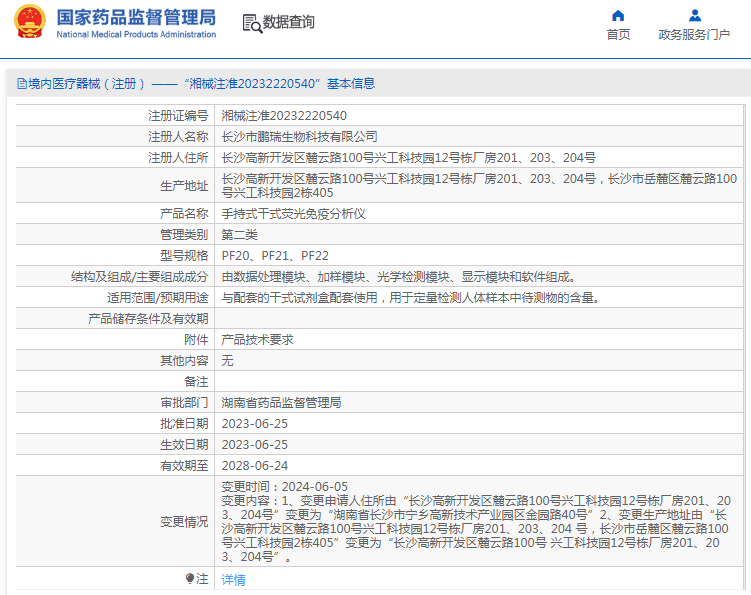The width and height of the screenshot is (751, 595).
Task: Select the 首页 menu label
Action: (618, 34)
